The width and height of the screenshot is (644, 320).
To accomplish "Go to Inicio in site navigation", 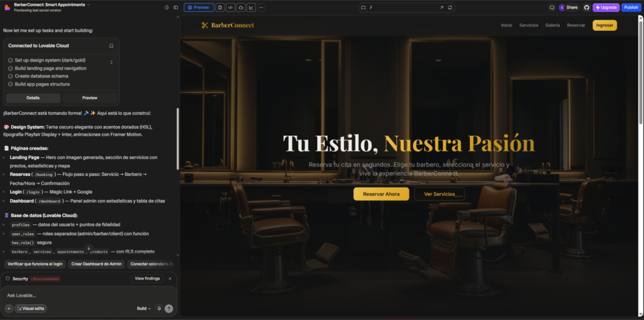I will (x=506, y=26).
